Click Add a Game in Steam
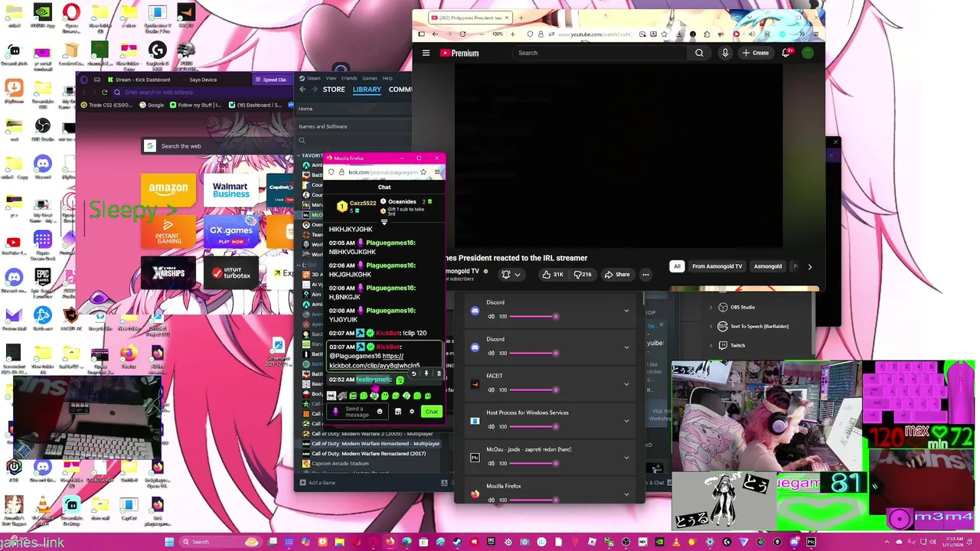980x551 pixels. [318, 483]
